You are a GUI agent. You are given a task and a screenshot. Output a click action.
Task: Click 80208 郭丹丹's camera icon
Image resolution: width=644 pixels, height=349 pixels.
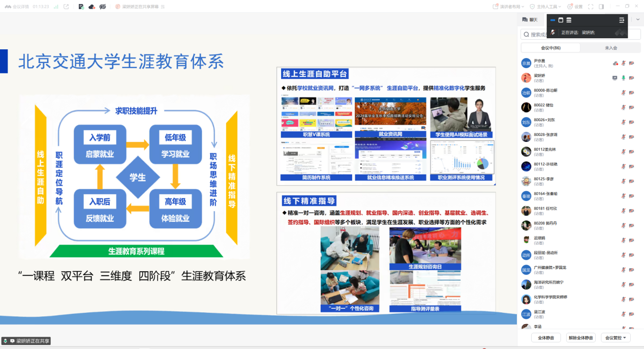pyautogui.click(x=632, y=225)
